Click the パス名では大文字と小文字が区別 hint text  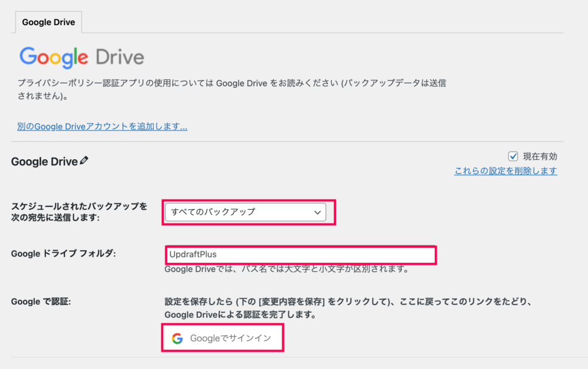pos(287,269)
